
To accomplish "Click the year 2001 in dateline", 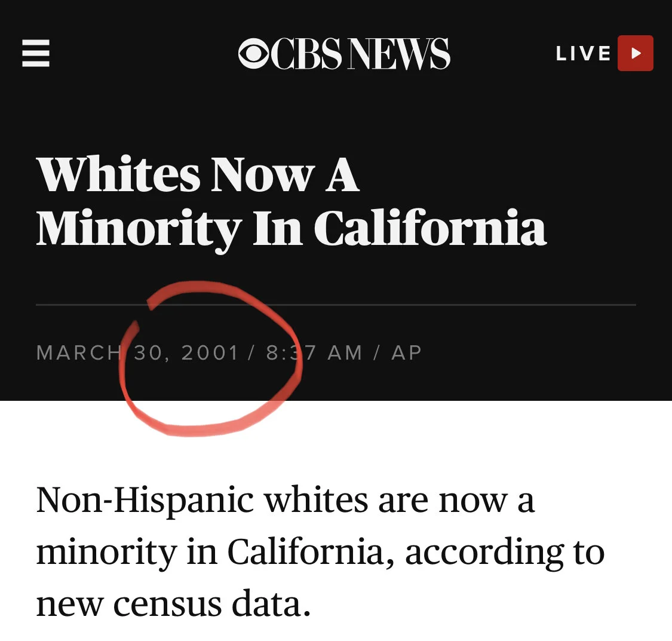I will [210, 353].
